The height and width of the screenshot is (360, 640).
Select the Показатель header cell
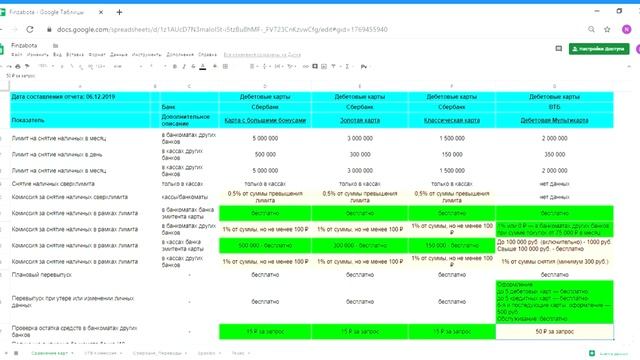click(80, 120)
